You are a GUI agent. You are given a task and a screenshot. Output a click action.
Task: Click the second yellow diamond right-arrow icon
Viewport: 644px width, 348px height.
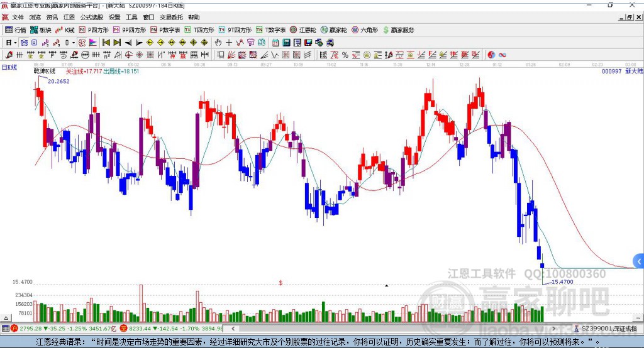[160, 42]
